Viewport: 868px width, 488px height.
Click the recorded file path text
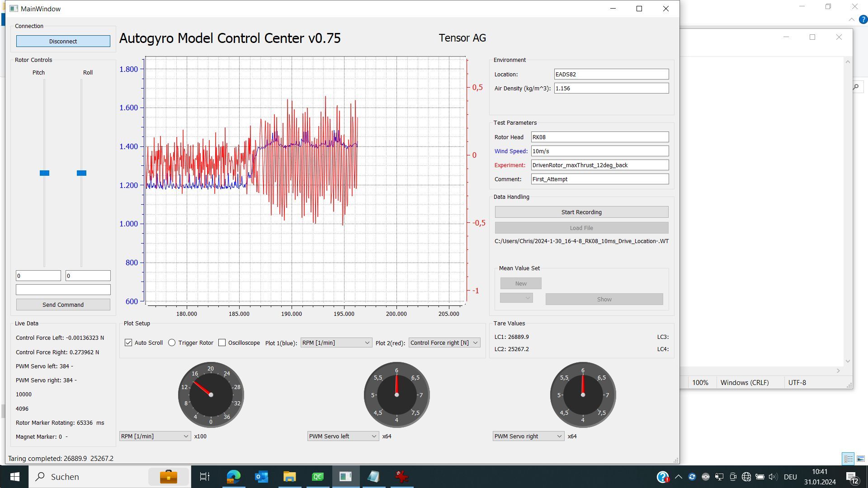point(581,241)
